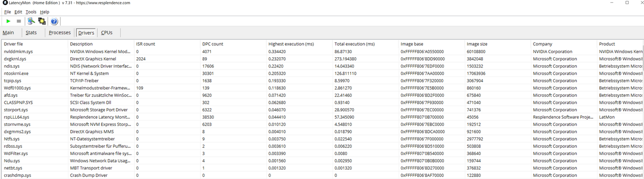Select the WdFilter.sys driver row

tap(322, 153)
